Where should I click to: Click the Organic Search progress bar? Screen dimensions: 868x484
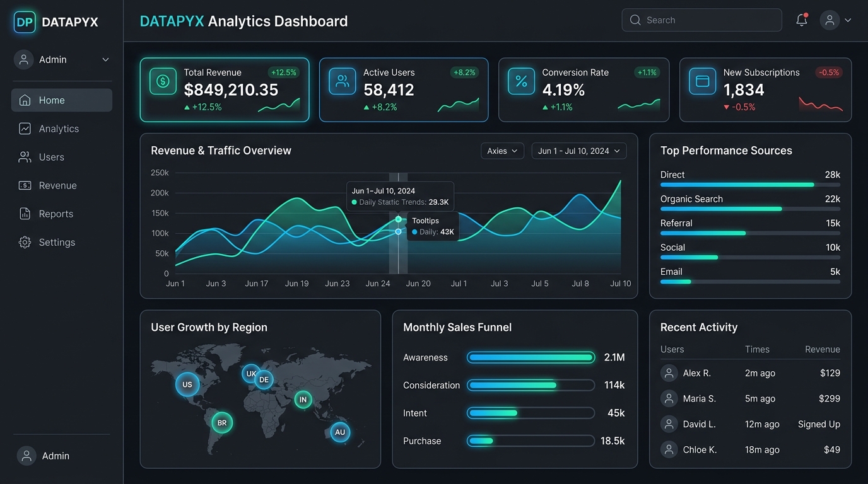[x=750, y=209]
